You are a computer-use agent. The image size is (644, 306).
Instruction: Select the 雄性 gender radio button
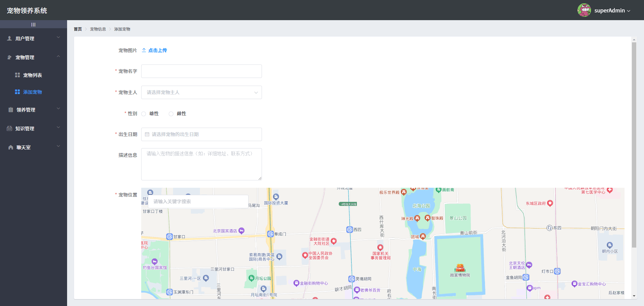pyautogui.click(x=144, y=114)
